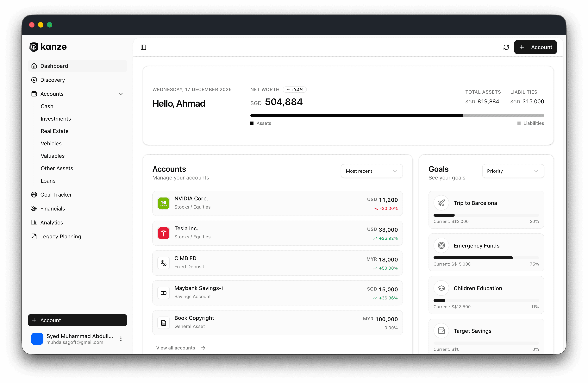The width and height of the screenshot is (588, 383).
Task: Select the Discovery compass icon
Action: pyautogui.click(x=34, y=80)
